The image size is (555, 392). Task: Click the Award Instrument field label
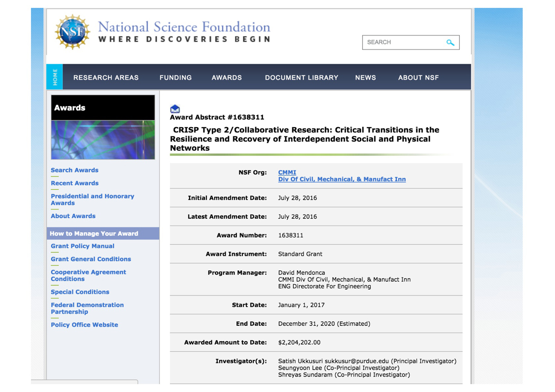click(x=236, y=254)
